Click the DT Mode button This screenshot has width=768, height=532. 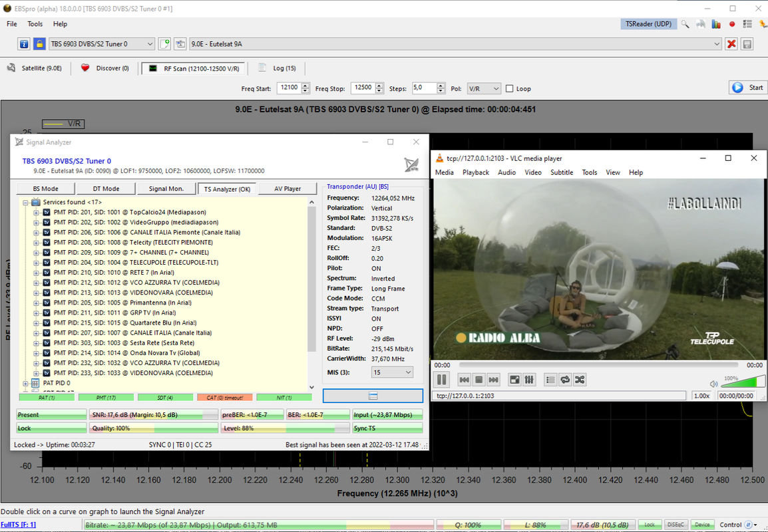(x=106, y=188)
